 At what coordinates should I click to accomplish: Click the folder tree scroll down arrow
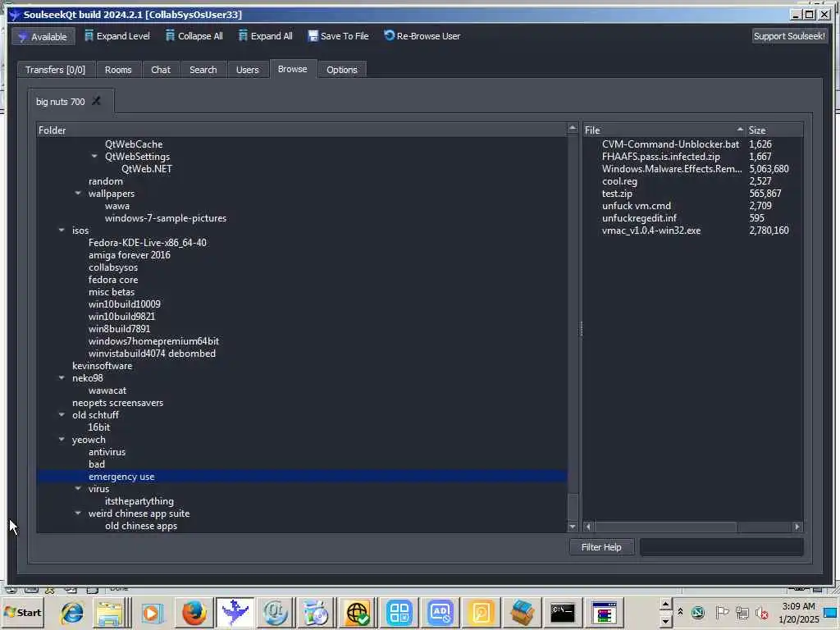pos(573,527)
